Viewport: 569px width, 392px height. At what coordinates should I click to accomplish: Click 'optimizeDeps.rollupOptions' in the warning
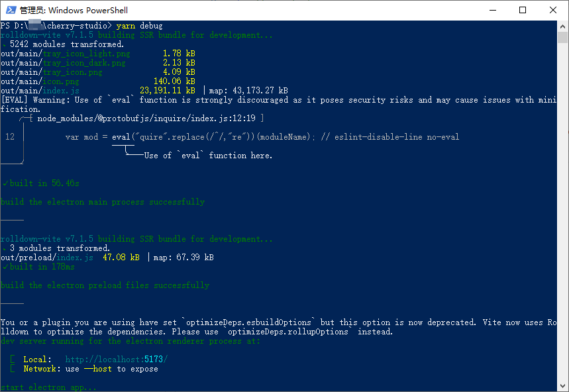288,332
